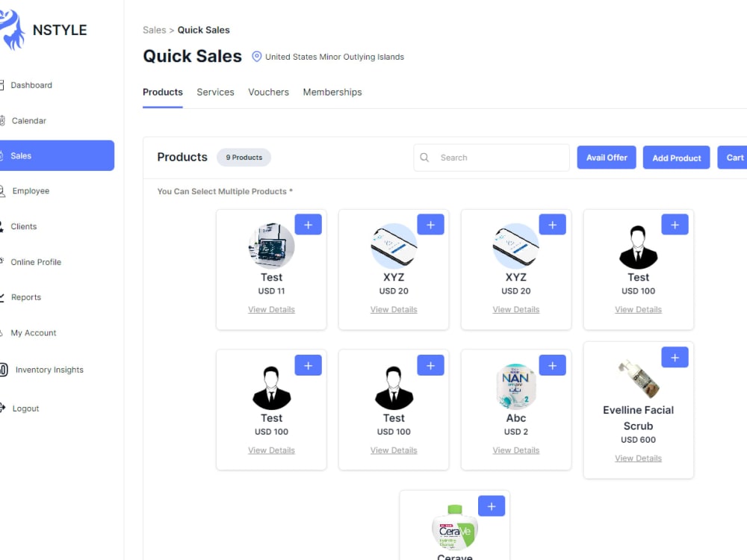Click the Inventory Insights sidebar icon
The width and height of the screenshot is (747, 560).
pos(4,370)
